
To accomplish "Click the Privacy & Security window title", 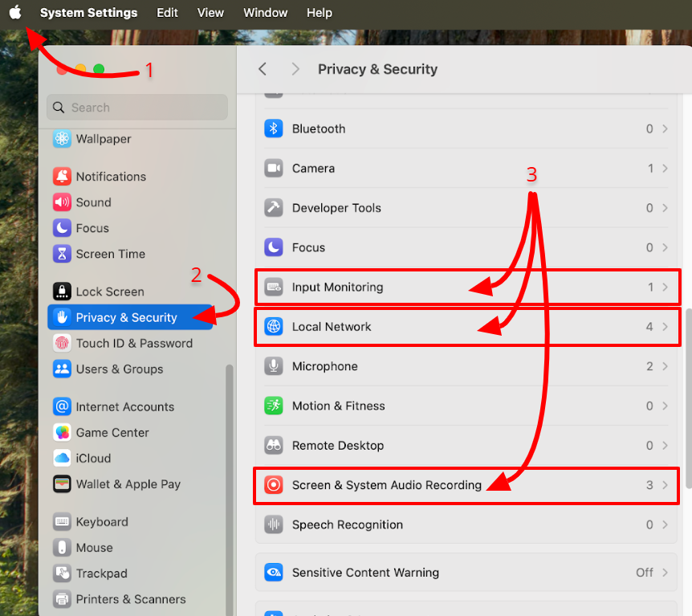I will (x=378, y=69).
